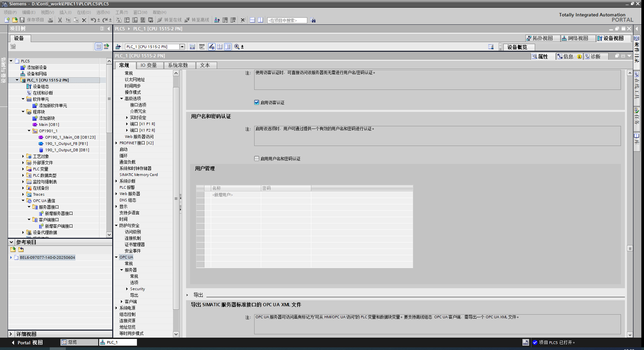Expand the PLC 变量 folder in project tree

tap(23, 169)
